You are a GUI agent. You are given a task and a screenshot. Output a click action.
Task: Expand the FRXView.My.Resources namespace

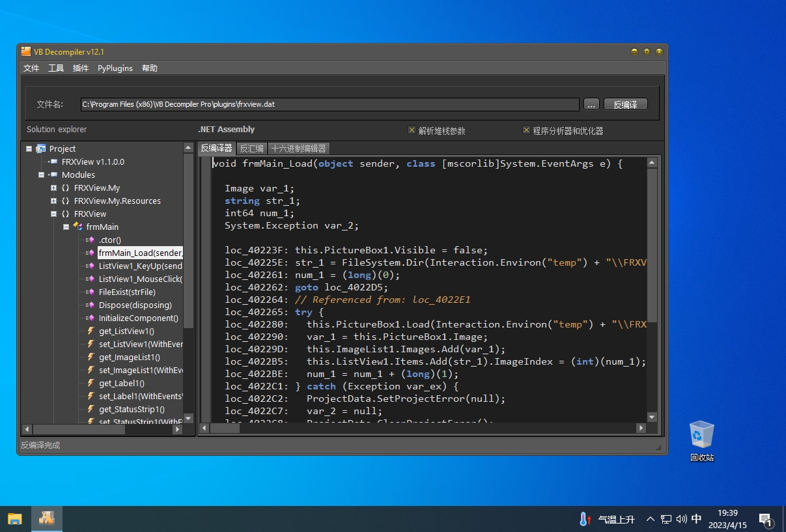click(53, 201)
